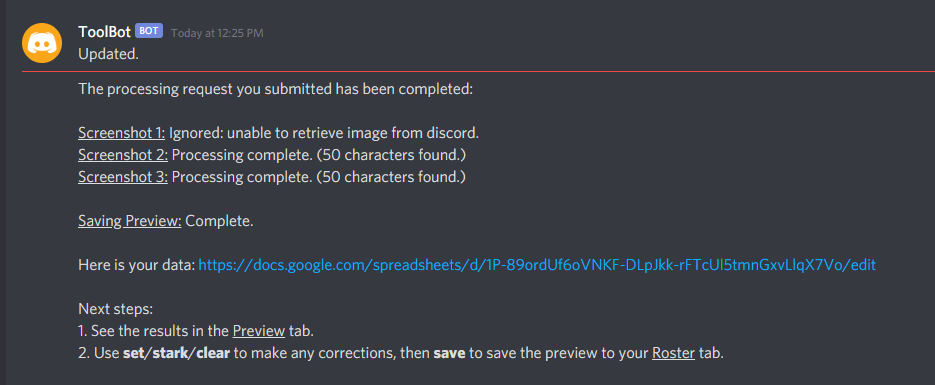This screenshot has height=385, width=935.
Task: Click the Today at 12:25 PM timestamp
Action: 217,33
